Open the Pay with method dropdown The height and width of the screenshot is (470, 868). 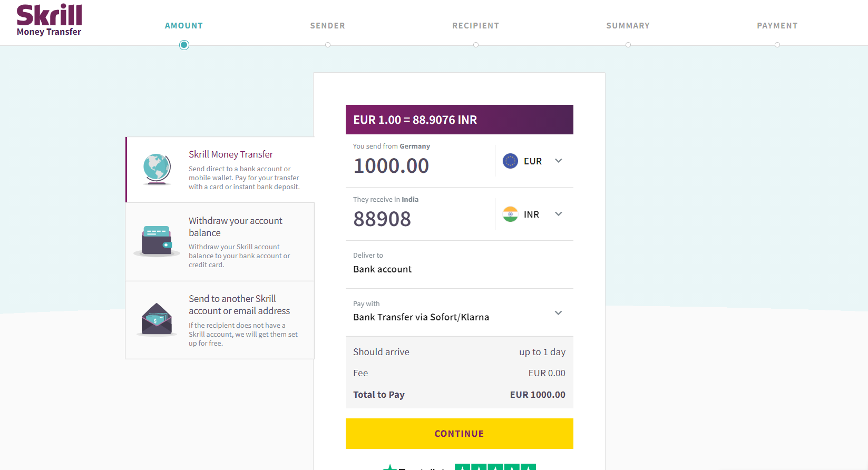point(460,312)
